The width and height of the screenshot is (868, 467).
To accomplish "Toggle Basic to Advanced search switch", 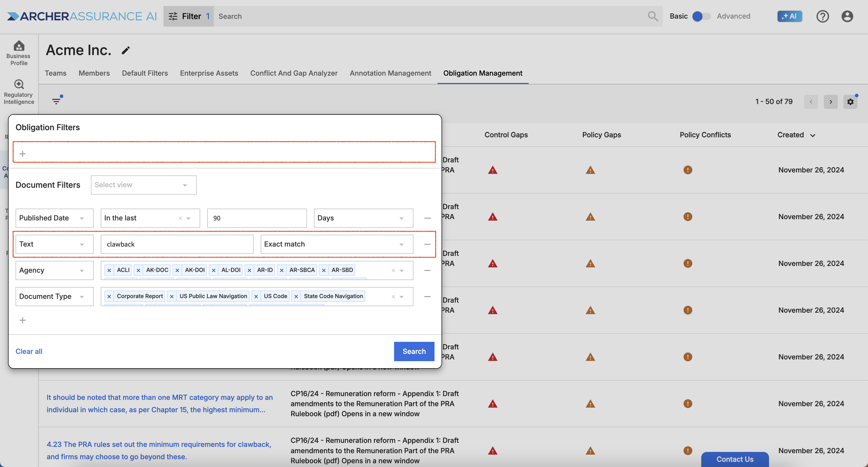I will coord(701,16).
